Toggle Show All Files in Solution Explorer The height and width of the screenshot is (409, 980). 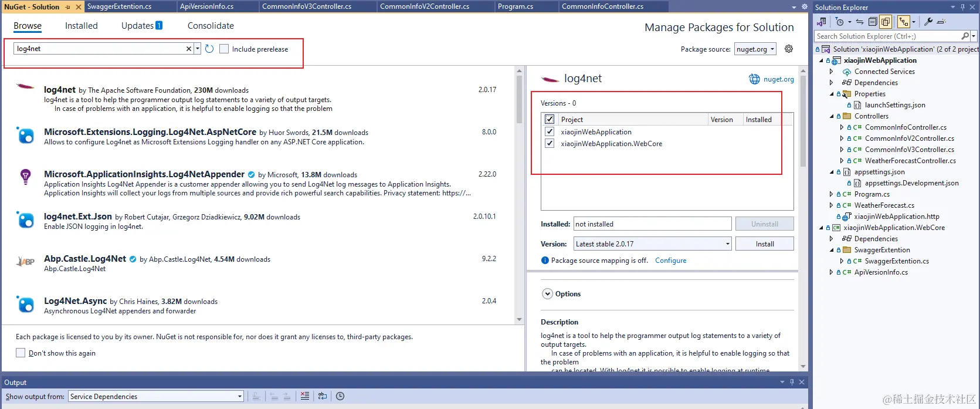(886, 22)
